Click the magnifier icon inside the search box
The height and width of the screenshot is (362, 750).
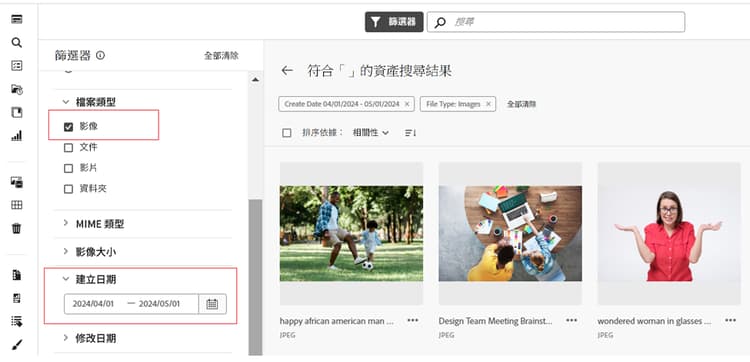click(440, 22)
